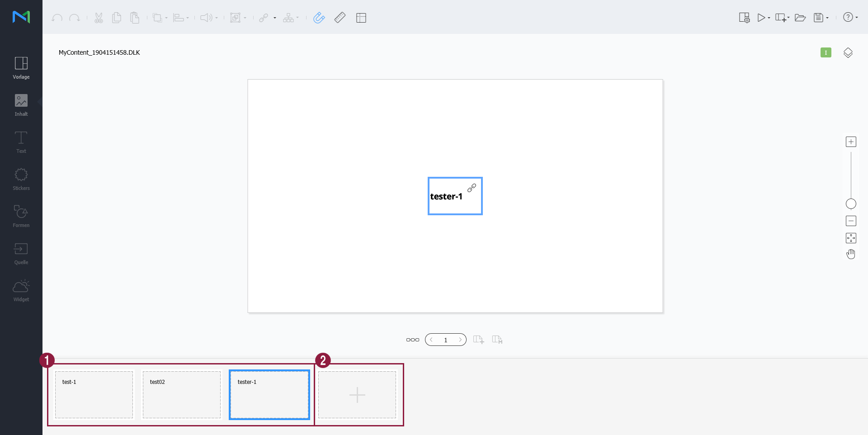
Task: Toggle the magnet snap tool
Action: [319, 18]
